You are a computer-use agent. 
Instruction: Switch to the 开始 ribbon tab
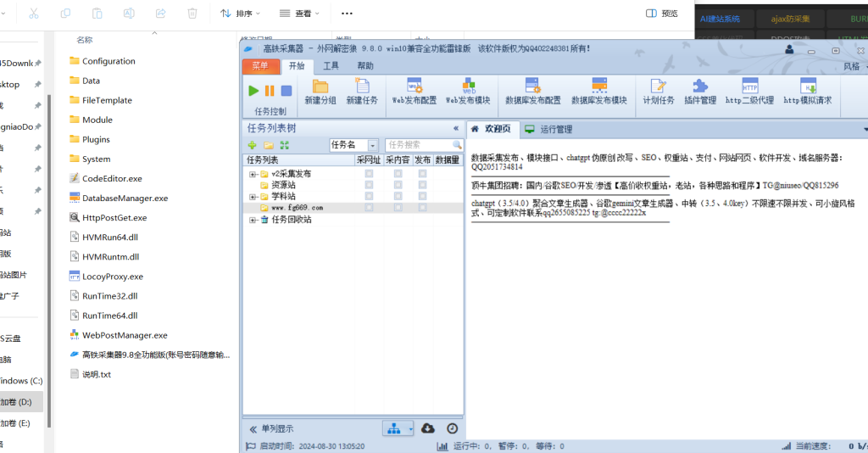pos(297,66)
